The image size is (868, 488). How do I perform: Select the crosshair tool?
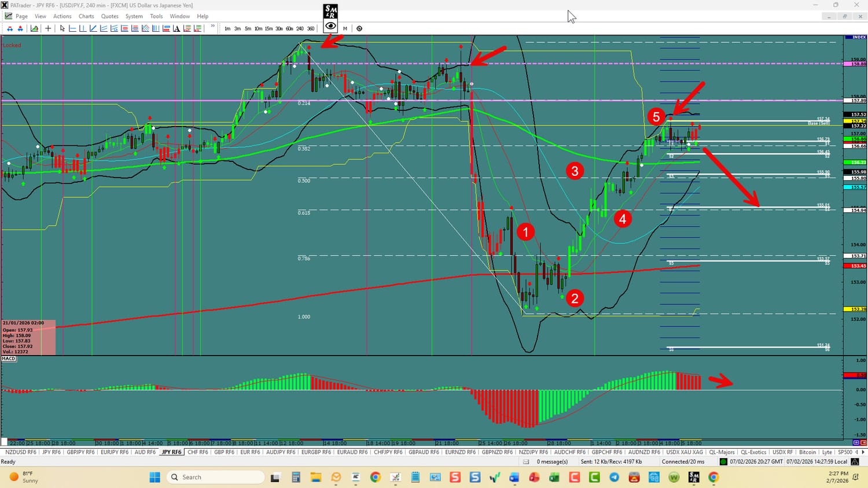[48, 28]
